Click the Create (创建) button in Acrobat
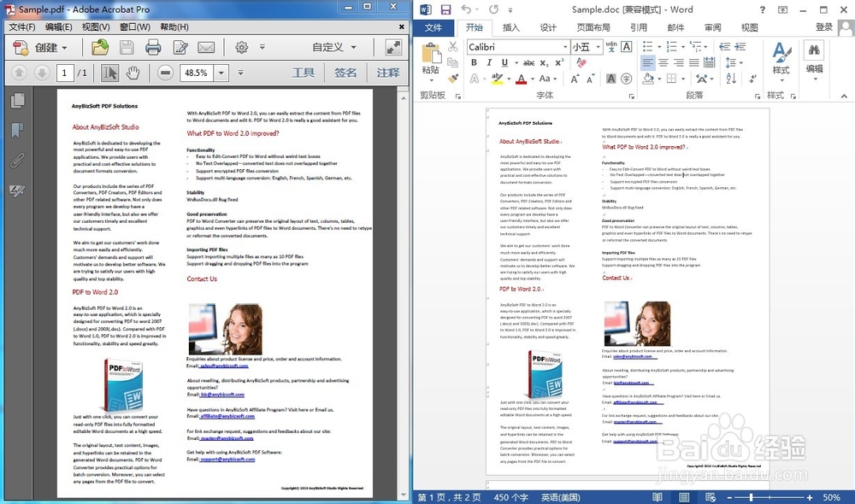Image resolution: width=855 pixels, height=504 pixels. tap(40, 48)
